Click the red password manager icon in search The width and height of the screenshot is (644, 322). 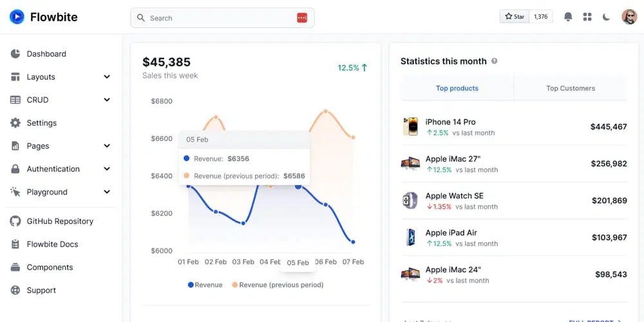302,17
